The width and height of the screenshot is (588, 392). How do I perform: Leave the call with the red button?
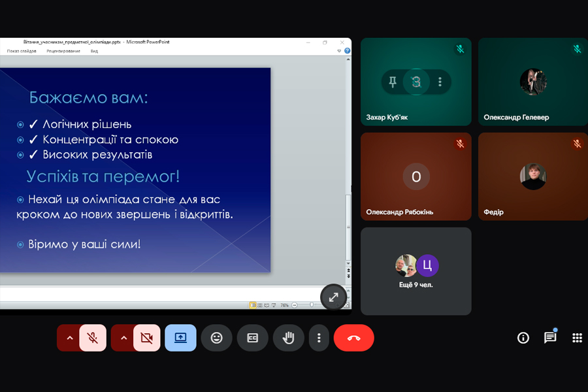tap(353, 338)
